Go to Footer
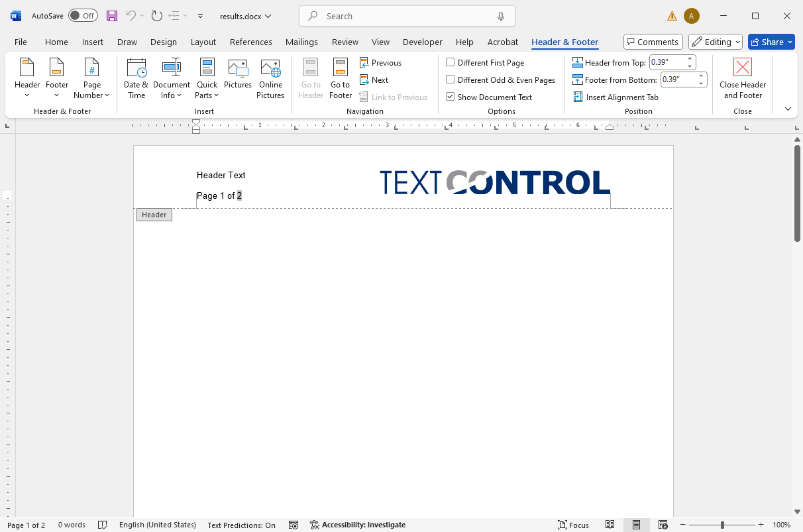This screenshot has height=532, width=803. tap(341, 78)
